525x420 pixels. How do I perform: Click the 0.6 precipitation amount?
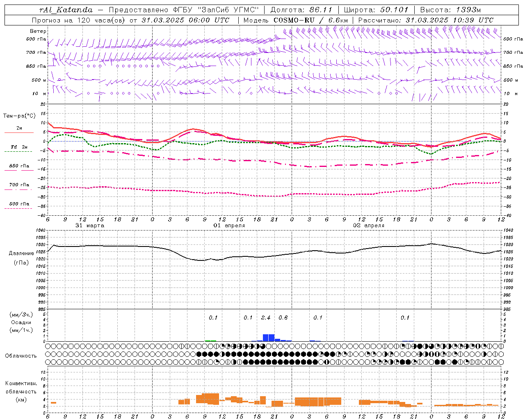(x=283, y=317)
